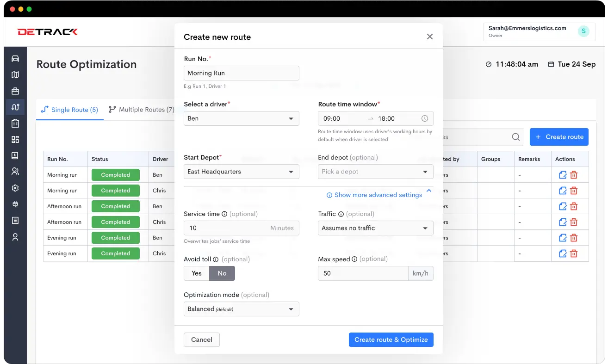Viewport: 608px width, 364px height.
Task: Click the Service time input field
Action: pos(242,228)
